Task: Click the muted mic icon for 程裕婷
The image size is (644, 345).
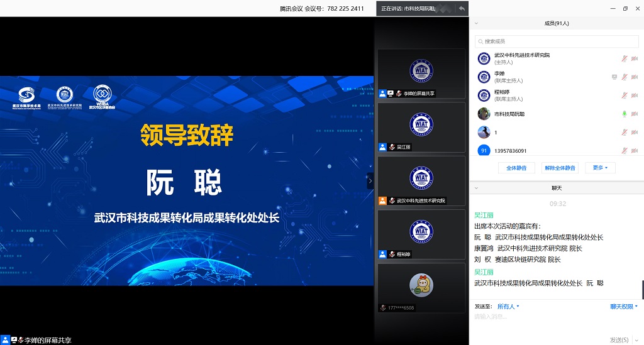Action: click(625, 96)
